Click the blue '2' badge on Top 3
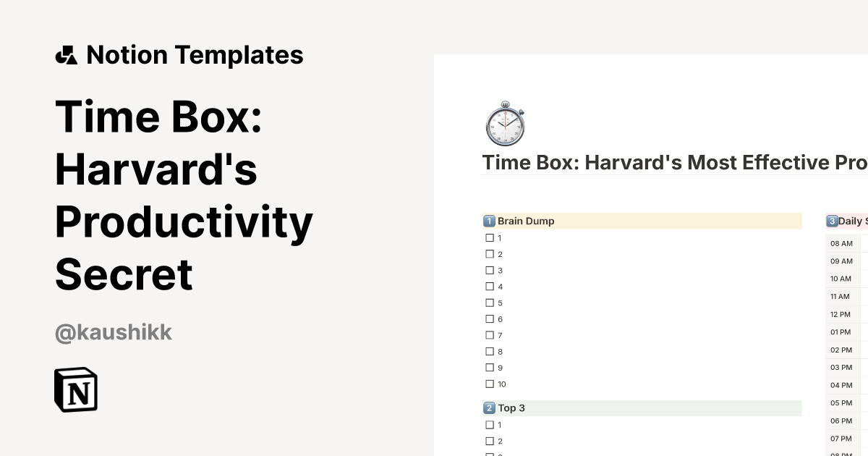The height and width of the screenshot is (456, 868). (490, 408)
